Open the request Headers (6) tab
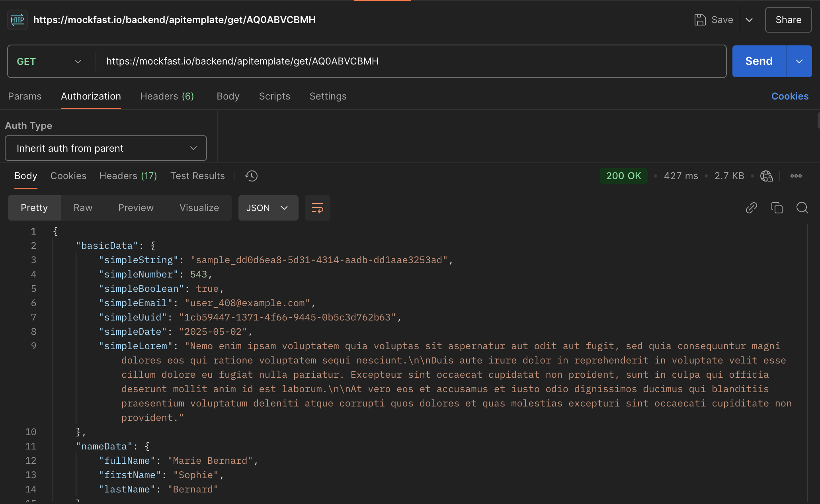The height and width of the screenshot is (504, 820). click(x=167, y=96)
